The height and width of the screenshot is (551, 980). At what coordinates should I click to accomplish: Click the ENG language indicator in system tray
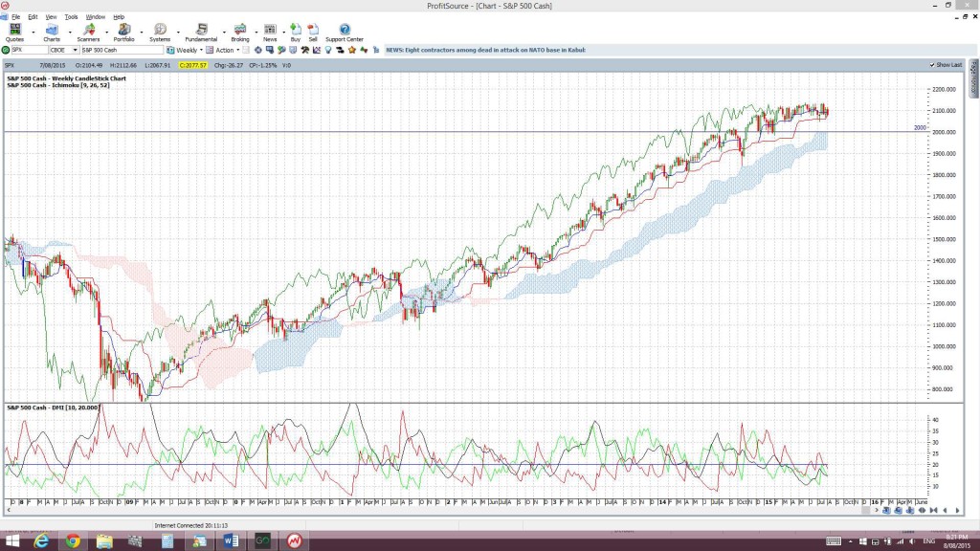point(928,541)
